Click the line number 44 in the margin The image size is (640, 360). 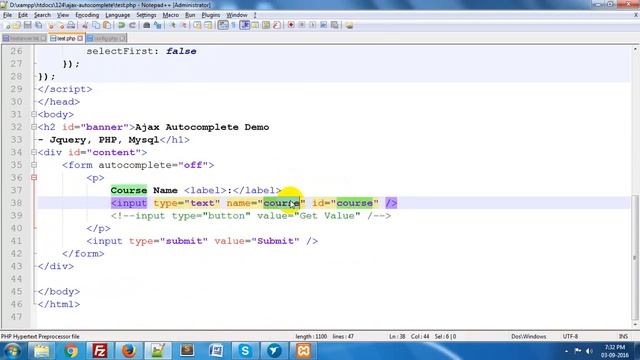pyautogui.click(x=17, y=279)
